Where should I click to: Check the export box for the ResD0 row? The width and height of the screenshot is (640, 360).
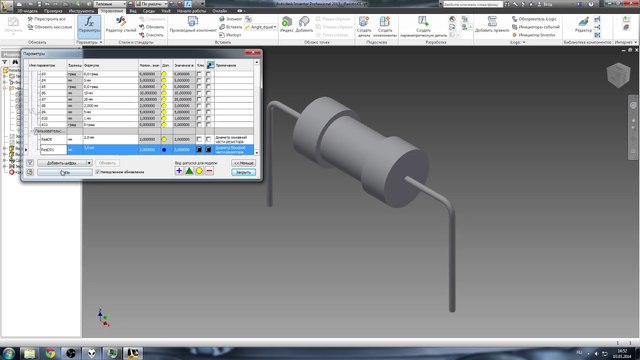[x=209, y=139]
